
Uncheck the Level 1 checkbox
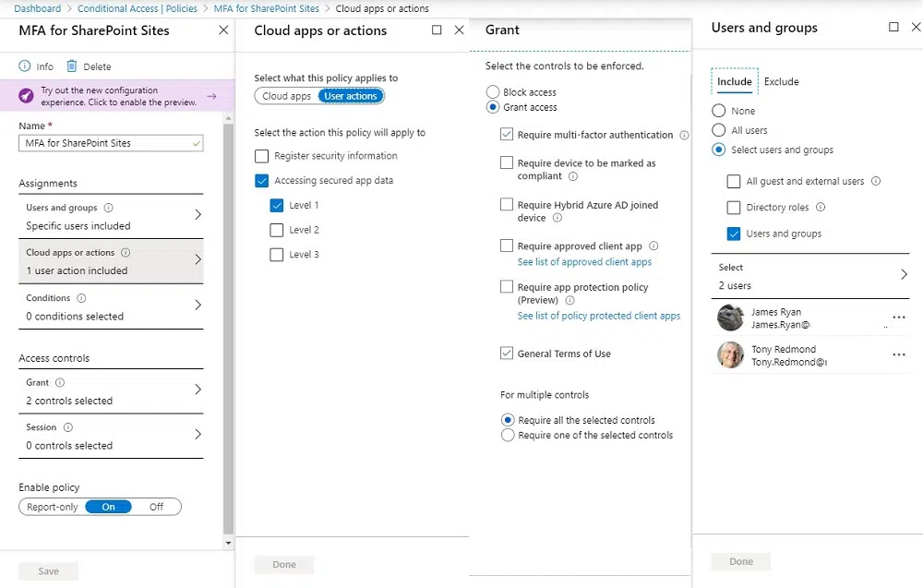coord(277,206)
